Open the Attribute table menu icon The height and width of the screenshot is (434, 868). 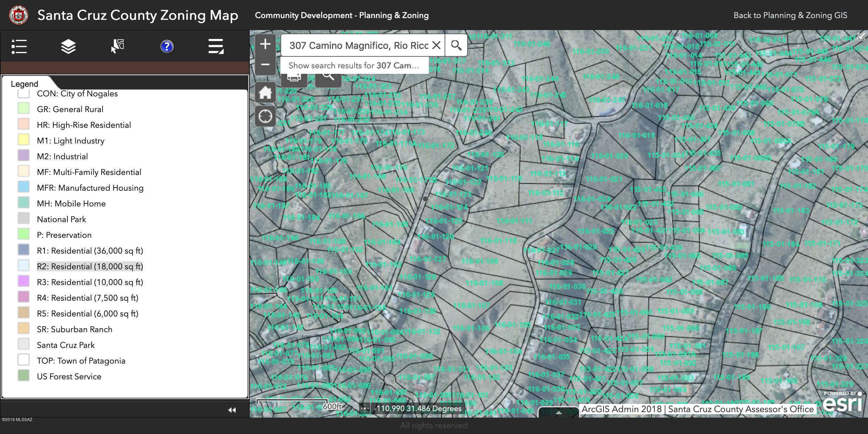(x=216, y=46)
